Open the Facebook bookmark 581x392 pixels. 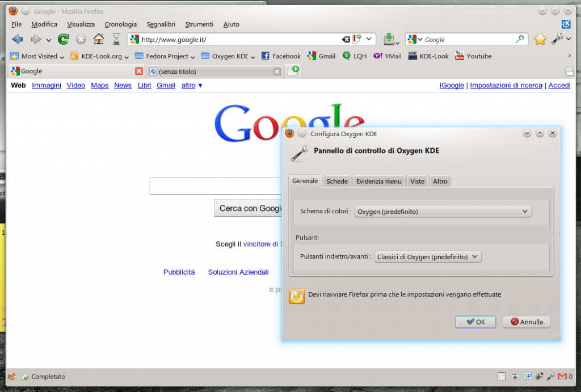point(281,56)
